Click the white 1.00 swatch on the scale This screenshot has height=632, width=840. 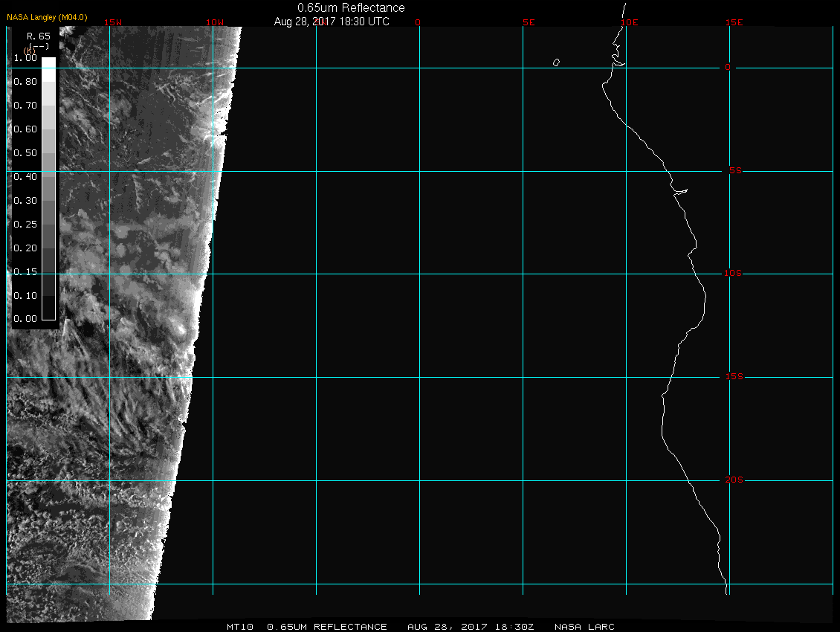point(48,63)
